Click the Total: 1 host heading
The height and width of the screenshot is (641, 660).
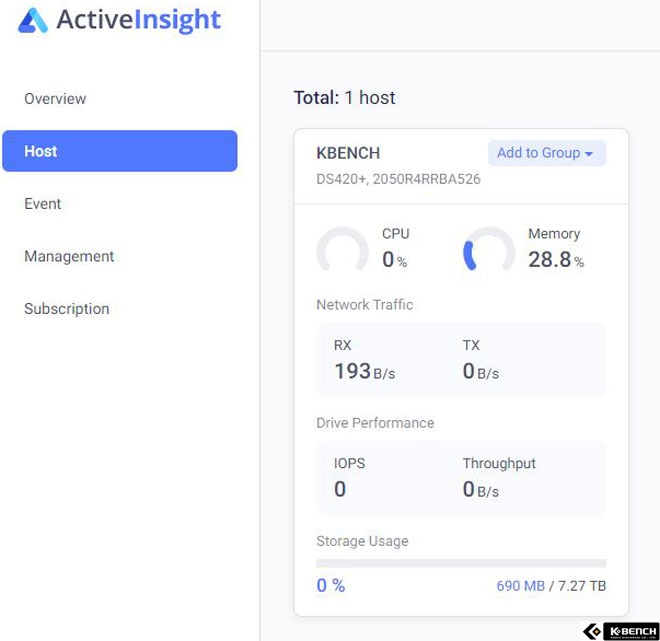344,98
